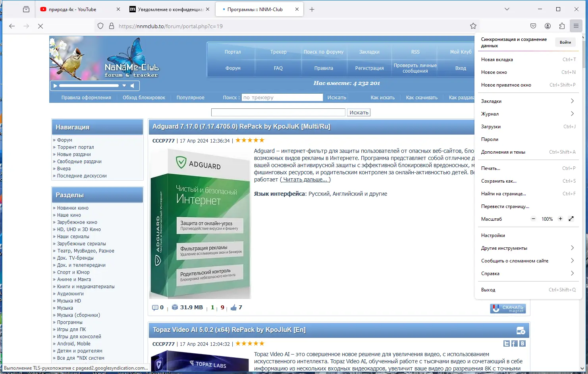Click the Поиск по форуму header button
588x374 pixels.
[324, 52]
